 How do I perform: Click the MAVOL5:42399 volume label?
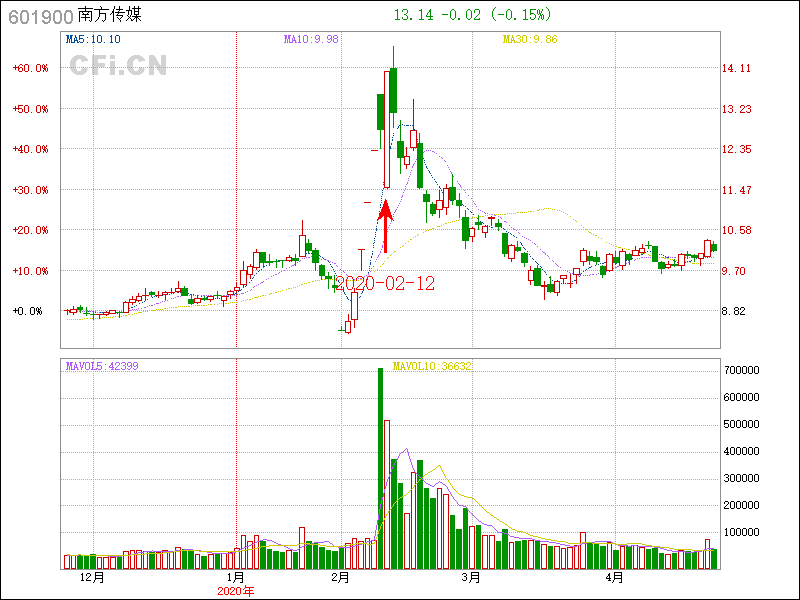tap(102, 366)
